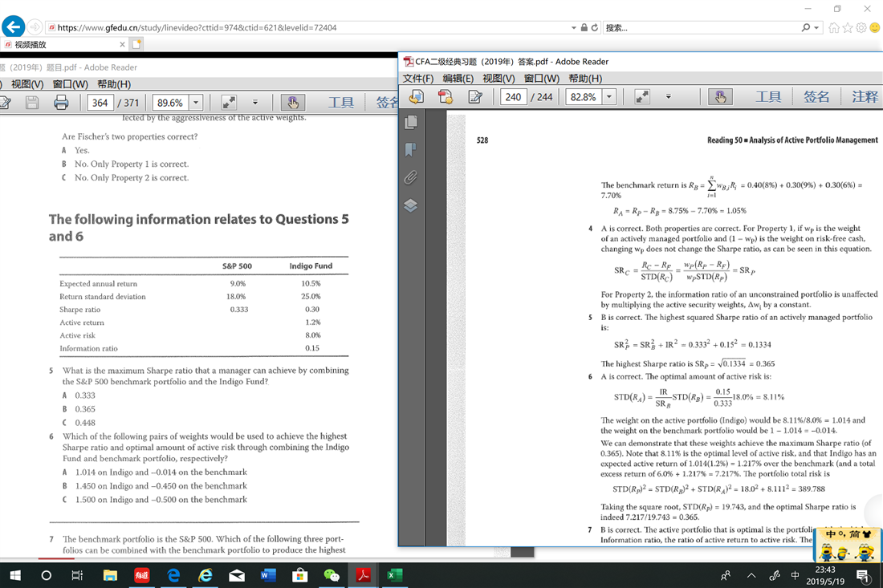Open 签名 pane in 答案 window
This screenshot has width=883, height=588.
pos(816,97)
